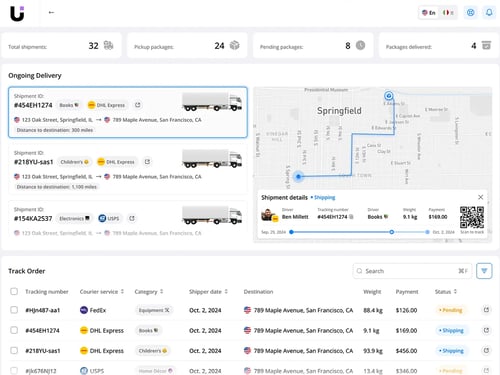The image size is (500, 375).
Task: Open external link for shipment #218YU-sas1 card
Action: (x=147, y=162)
